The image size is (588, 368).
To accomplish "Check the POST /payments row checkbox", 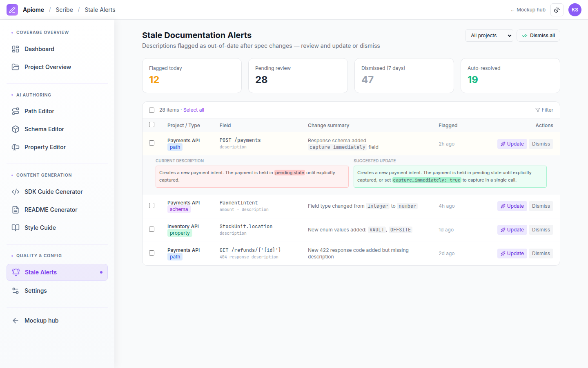I will coord(151,143).
